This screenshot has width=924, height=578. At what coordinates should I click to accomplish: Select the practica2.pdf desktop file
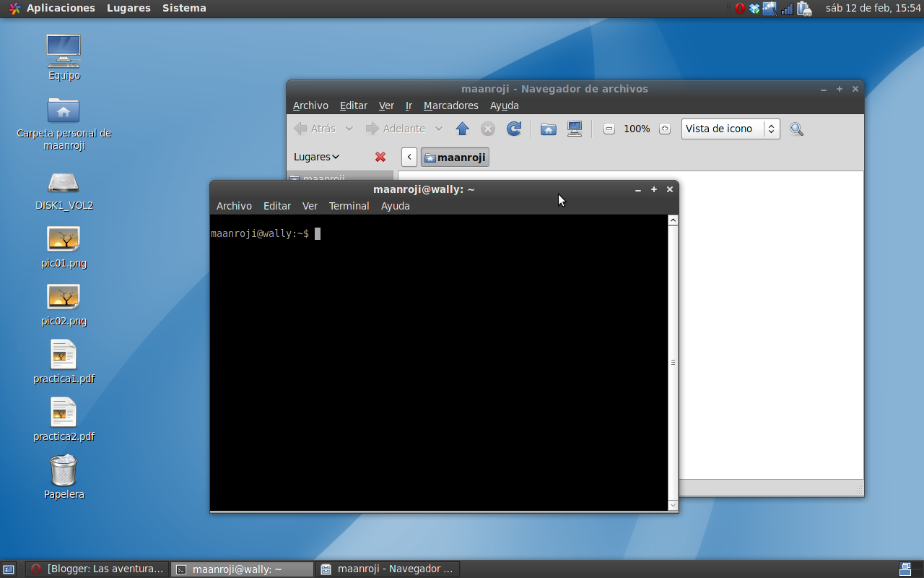[x=64, y=420]
